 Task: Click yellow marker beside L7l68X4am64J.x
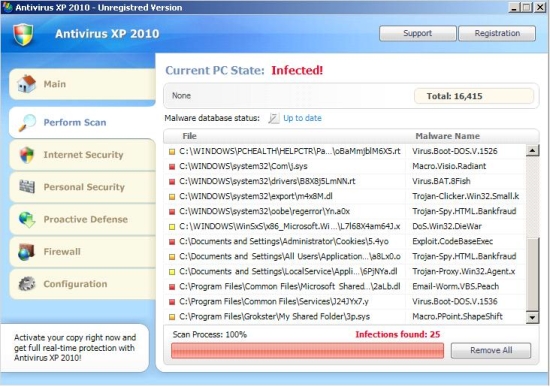pyautogui.click(x=172, y=227)
